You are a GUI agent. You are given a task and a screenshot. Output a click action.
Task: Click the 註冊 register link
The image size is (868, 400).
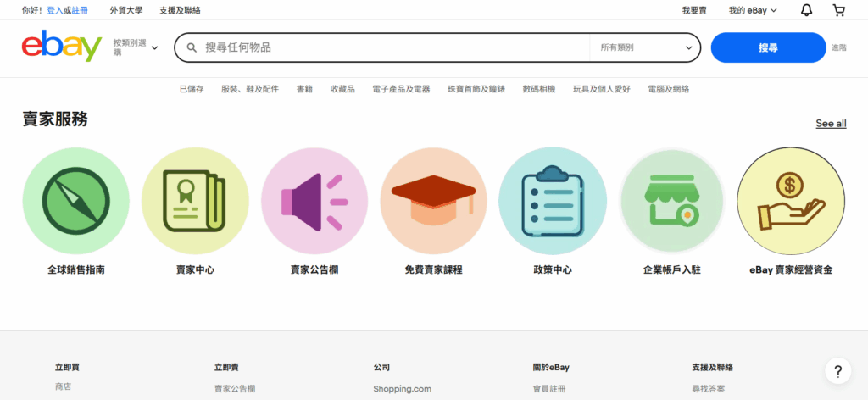tap(80, 10)
